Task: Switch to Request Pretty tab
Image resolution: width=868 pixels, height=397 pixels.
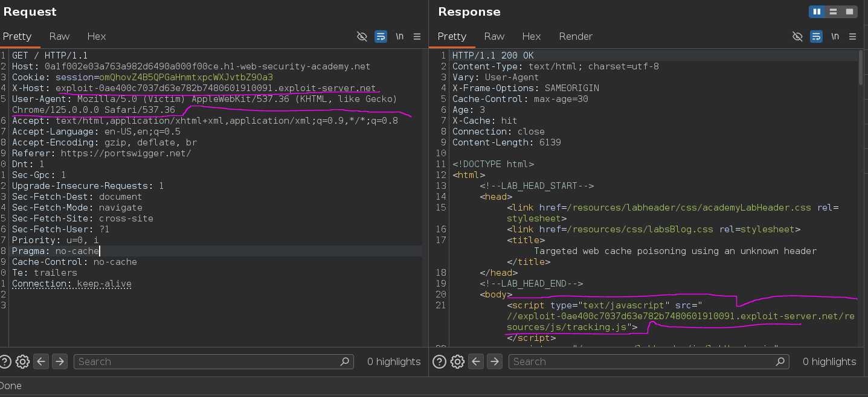Action: click(x=17, y=36)
